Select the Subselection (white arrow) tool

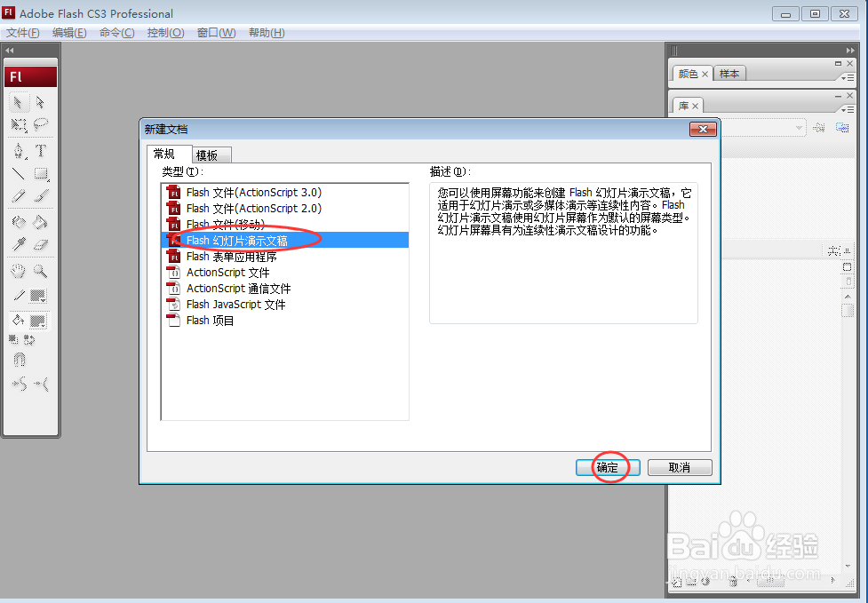pyautogui.click(x=40, y=102)
